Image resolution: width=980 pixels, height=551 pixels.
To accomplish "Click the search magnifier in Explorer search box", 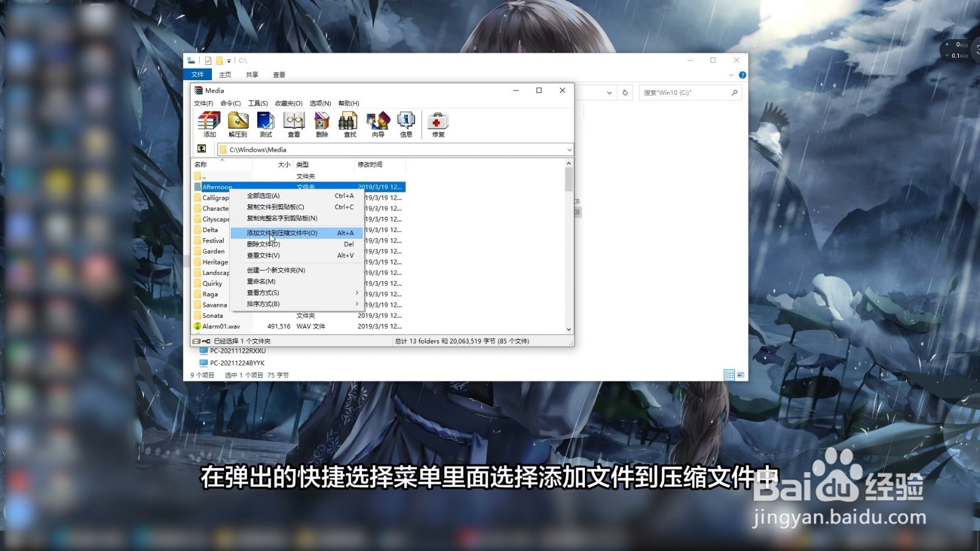I will pos(734,92).
